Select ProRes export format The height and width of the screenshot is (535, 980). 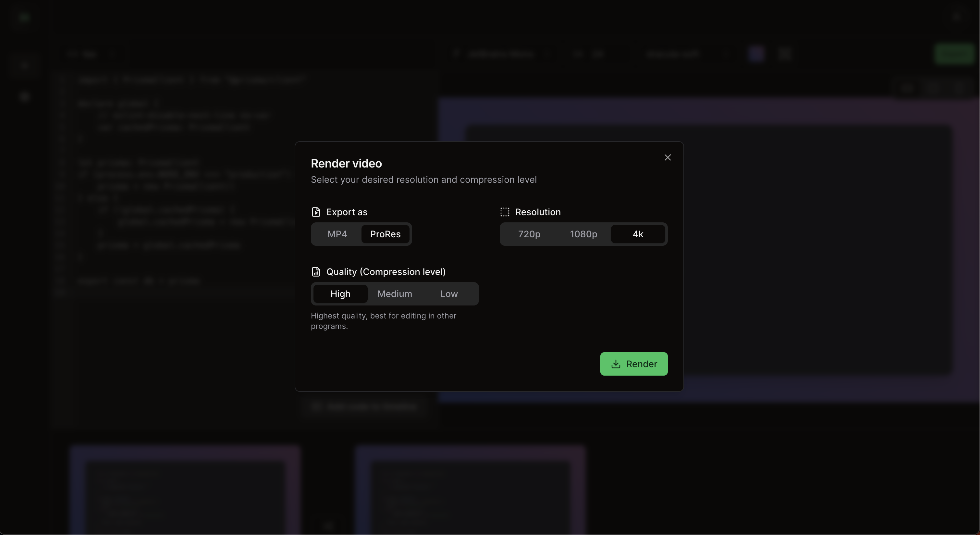click(385, 234)
